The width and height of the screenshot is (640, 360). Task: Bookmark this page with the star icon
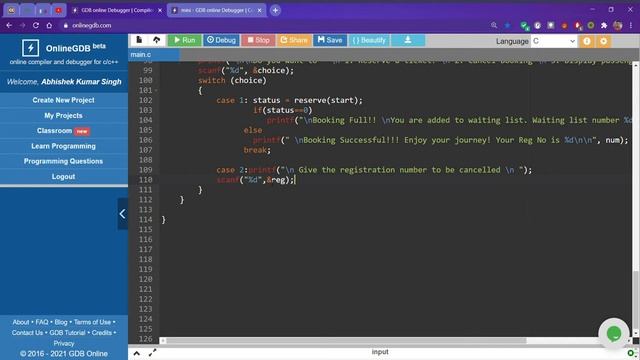[507, 25]
